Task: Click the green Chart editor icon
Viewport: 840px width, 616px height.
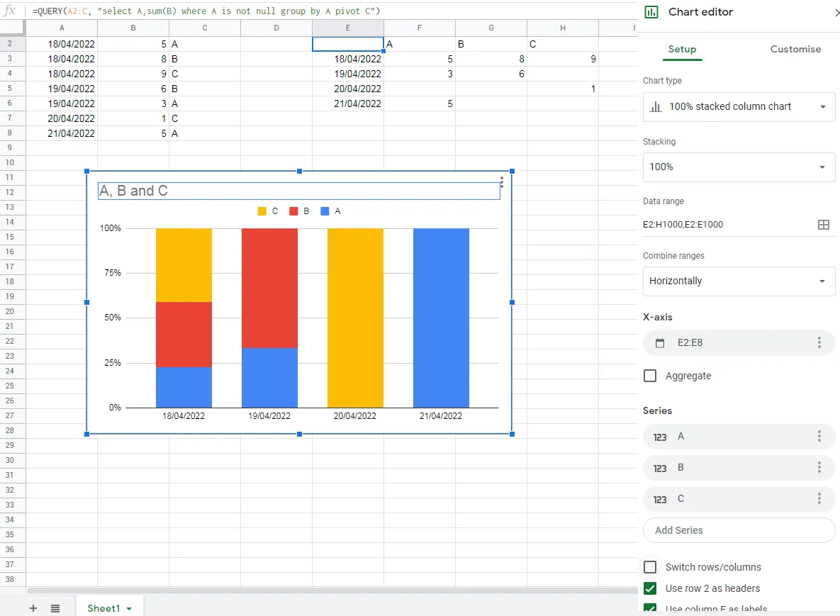Action: click(651, 12)
